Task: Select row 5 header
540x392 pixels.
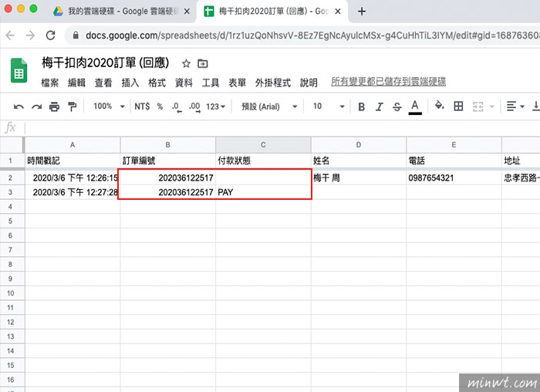Action: point(10,221)
